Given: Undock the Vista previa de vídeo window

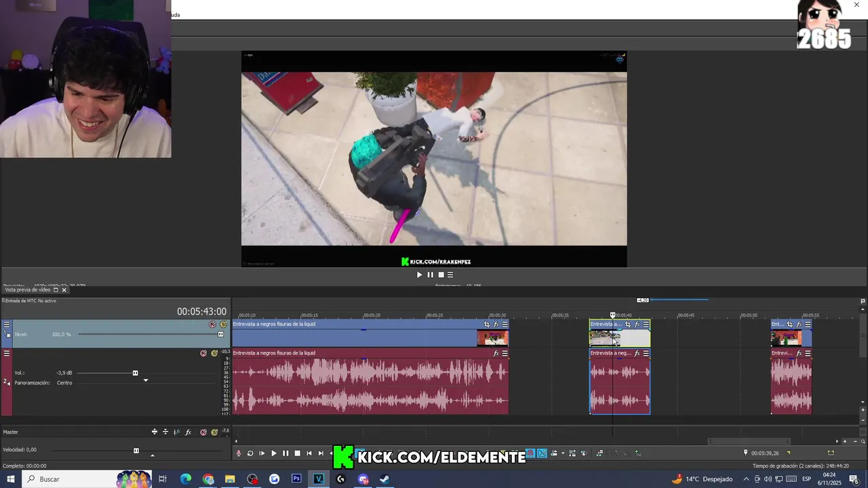Looking at the screenshot, I should point(56,290).
